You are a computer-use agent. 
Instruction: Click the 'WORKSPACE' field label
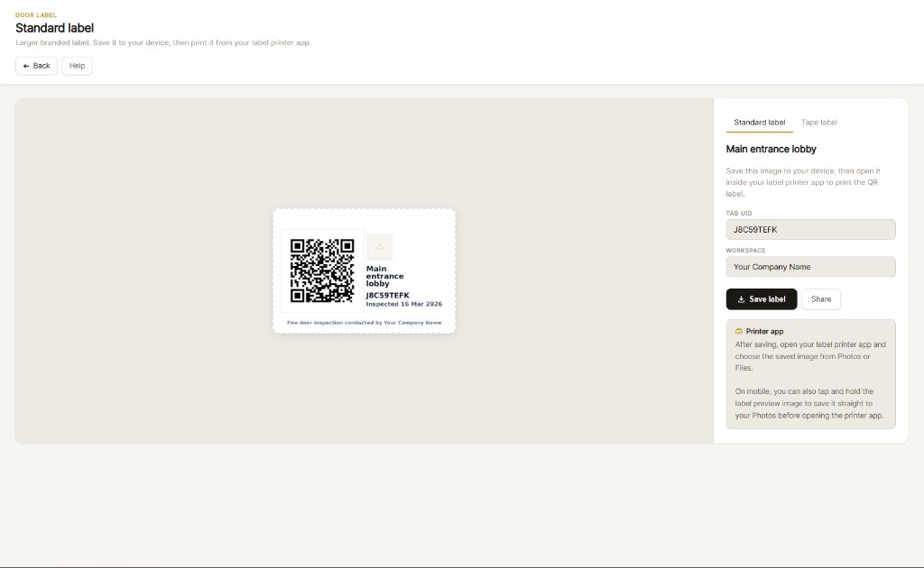click(745, 250)
